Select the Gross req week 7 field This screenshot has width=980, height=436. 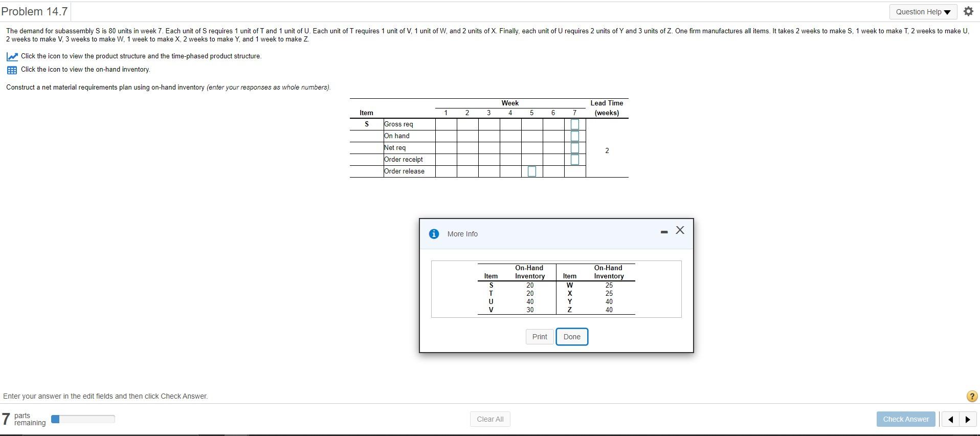pos(575,124)
